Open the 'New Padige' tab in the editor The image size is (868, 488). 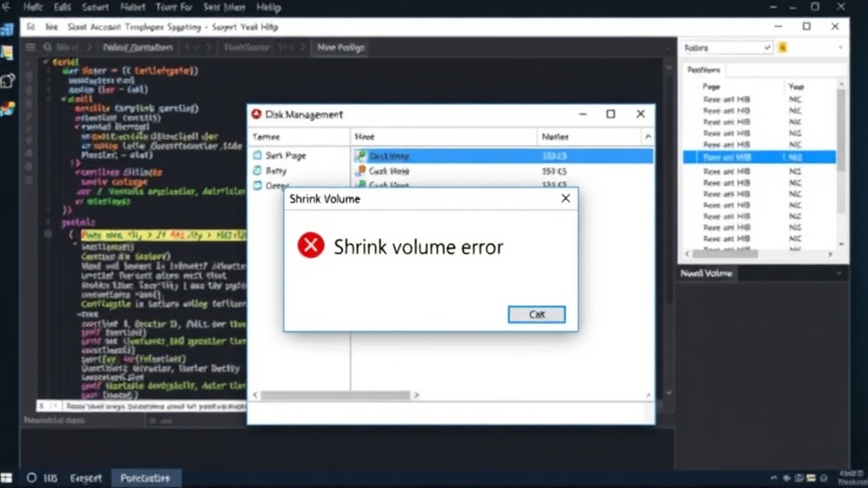pyautogui.click(x=341, y=47)
